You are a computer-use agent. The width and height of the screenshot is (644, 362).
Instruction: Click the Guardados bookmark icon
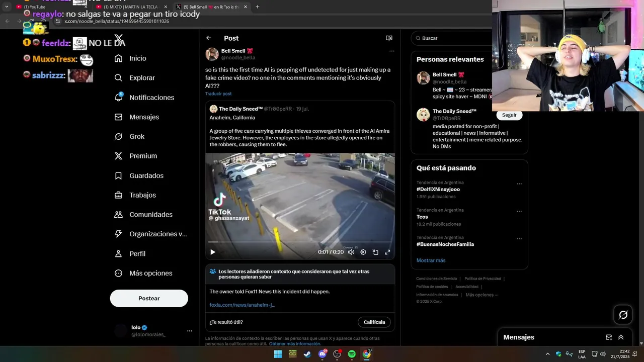coord(118,175)
